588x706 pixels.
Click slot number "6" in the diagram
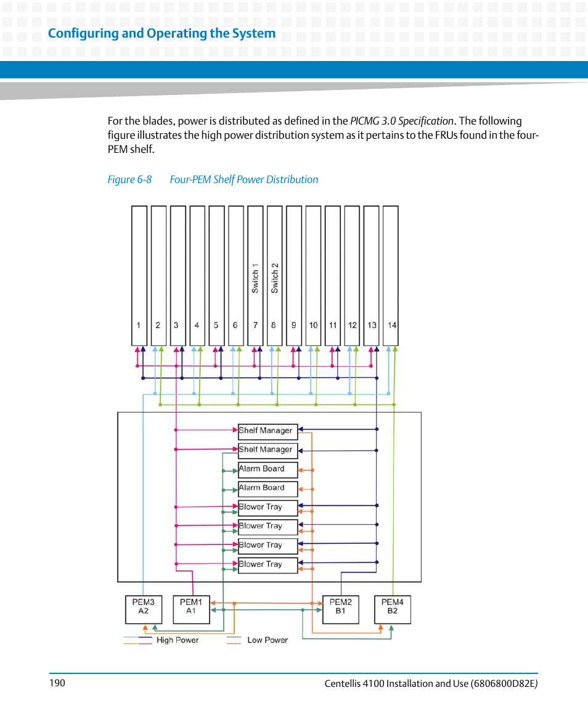[235, 325]
